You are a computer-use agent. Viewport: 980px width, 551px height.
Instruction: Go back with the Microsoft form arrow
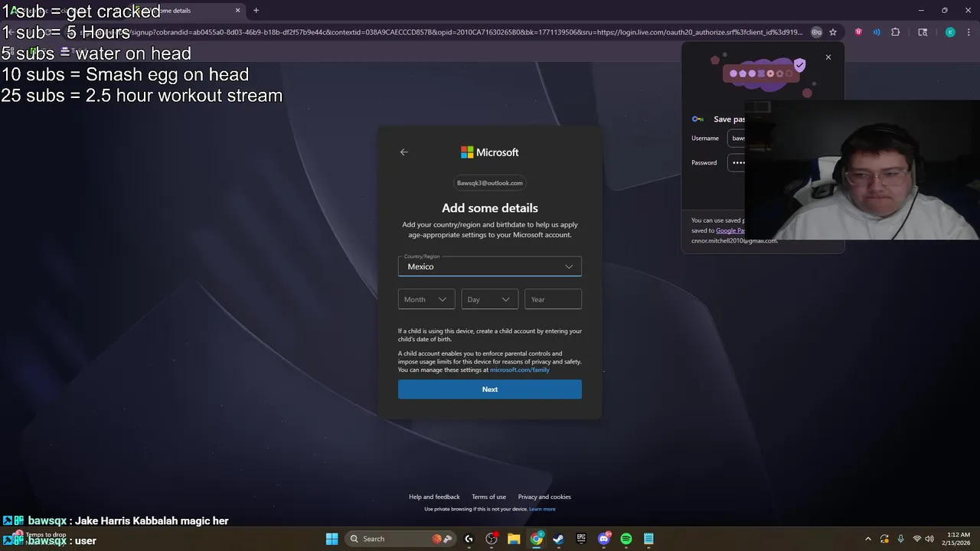pos(404,152)
